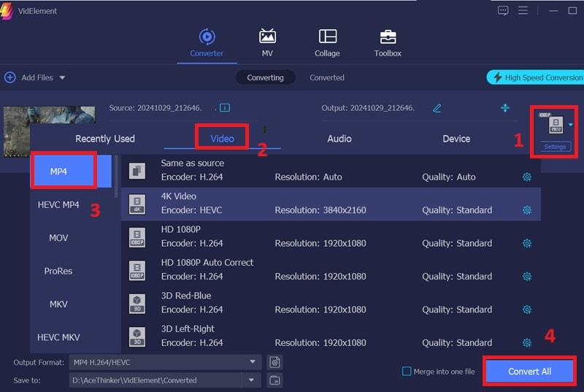The height and width of the screenshot is (392, 584).
Task: Click the 3D Left-Right cube icon
Action: click(x=137, y=337)
